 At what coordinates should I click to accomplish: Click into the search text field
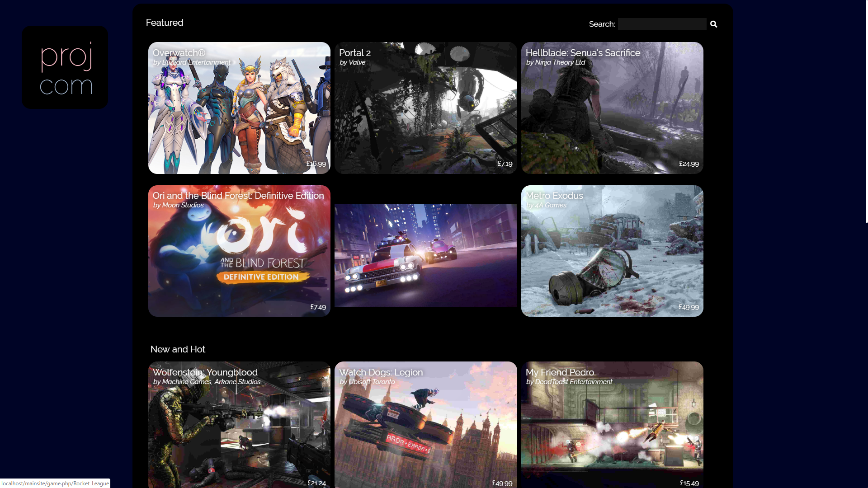[662, 24]
